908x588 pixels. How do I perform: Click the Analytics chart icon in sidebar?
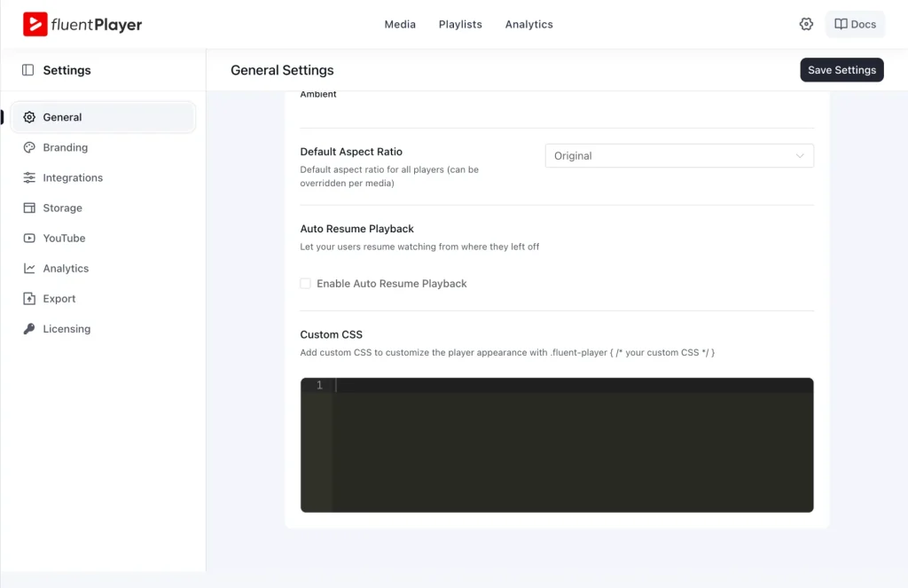(29, 268)
